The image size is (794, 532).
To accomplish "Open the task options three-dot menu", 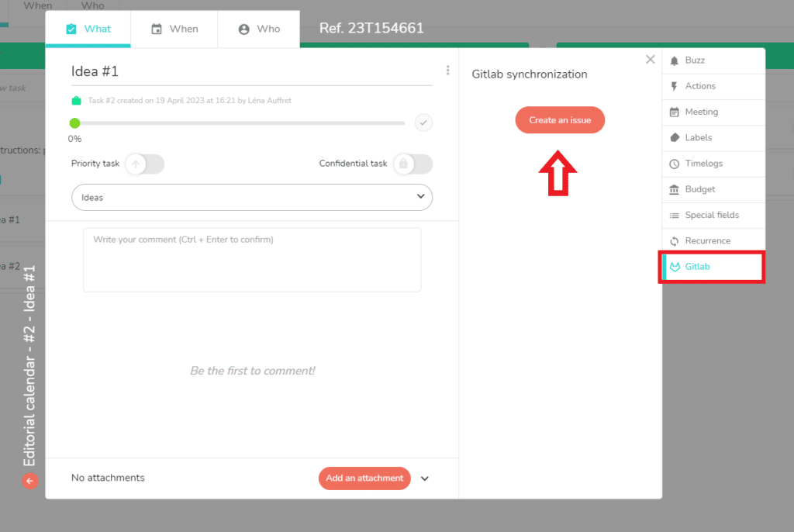I will pos(447,70).
